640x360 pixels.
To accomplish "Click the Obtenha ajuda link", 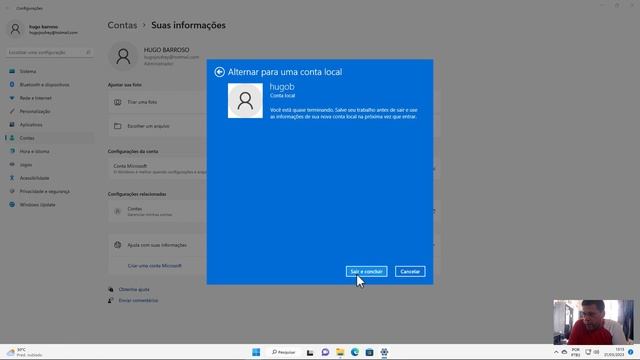I will [x=134, y=289].
